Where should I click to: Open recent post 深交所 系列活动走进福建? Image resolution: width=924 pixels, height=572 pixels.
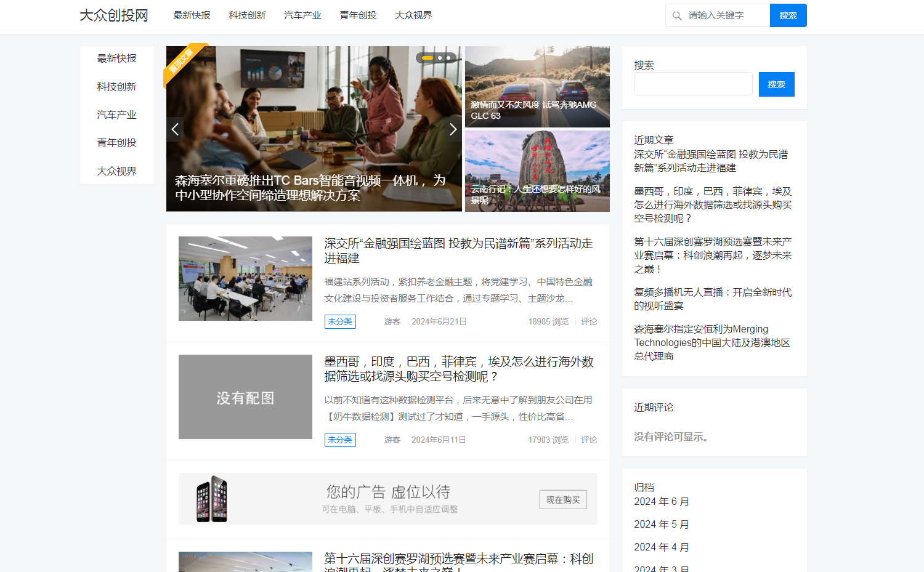711,161
